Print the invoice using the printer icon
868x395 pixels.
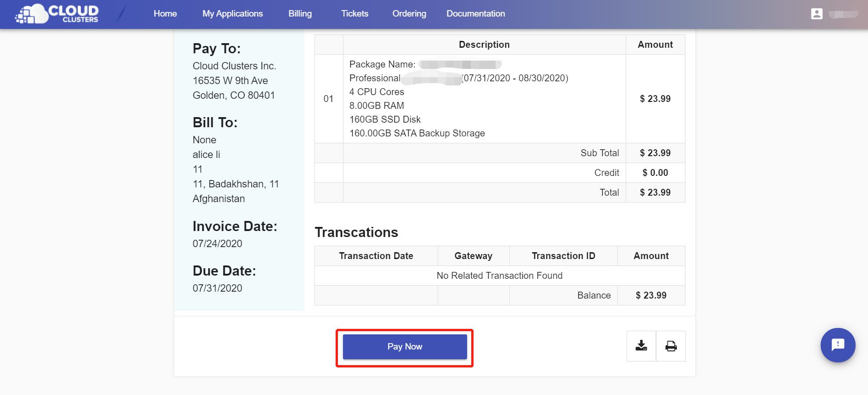coord(671,346)
